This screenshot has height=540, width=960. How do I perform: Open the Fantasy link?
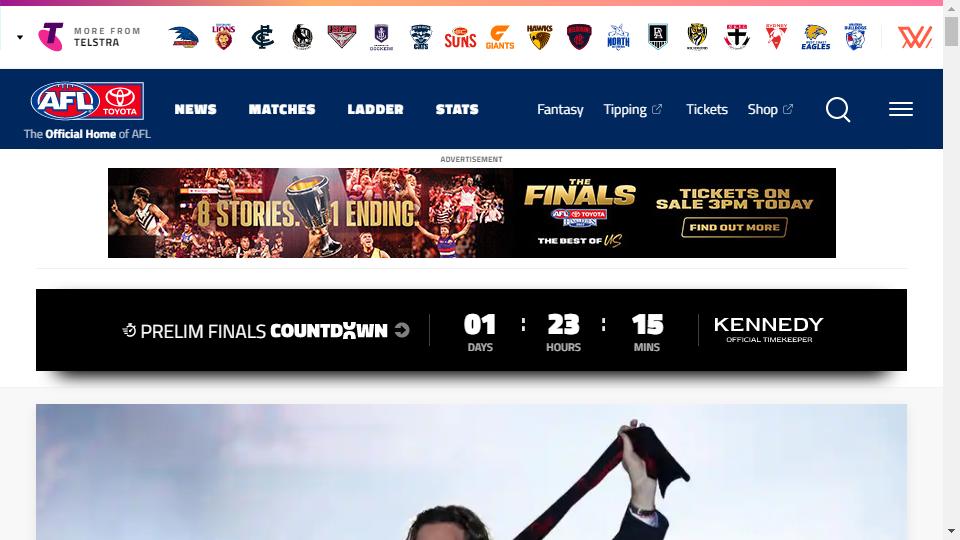pyautogui.click(x=560, y=110)
